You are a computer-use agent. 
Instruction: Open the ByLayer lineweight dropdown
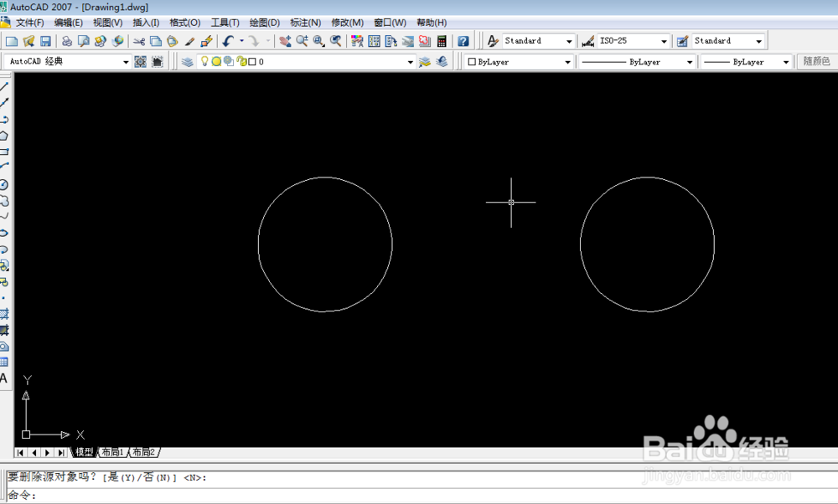point(786,62)
